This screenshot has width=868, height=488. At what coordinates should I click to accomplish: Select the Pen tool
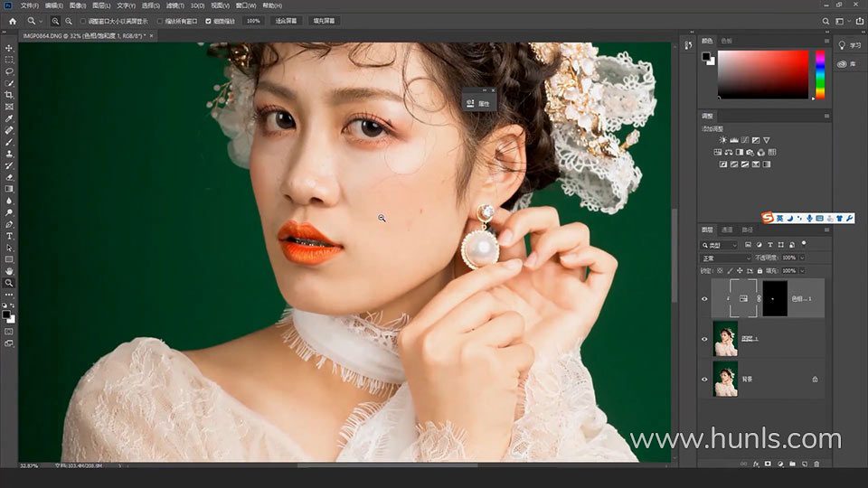pos(9,225)
